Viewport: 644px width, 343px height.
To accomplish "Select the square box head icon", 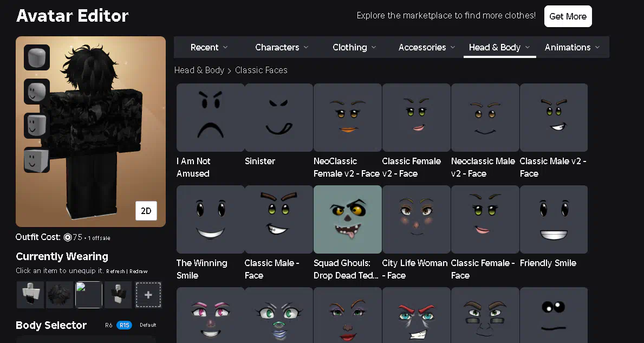I will pyautogui.click(x=37, y=160).
